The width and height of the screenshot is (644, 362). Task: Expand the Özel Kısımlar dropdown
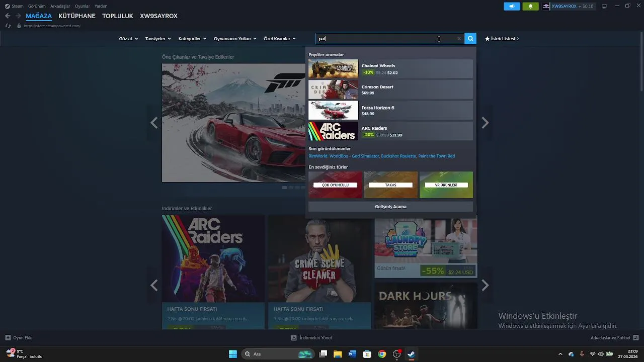pyautogui.click(x=280, y=39)
